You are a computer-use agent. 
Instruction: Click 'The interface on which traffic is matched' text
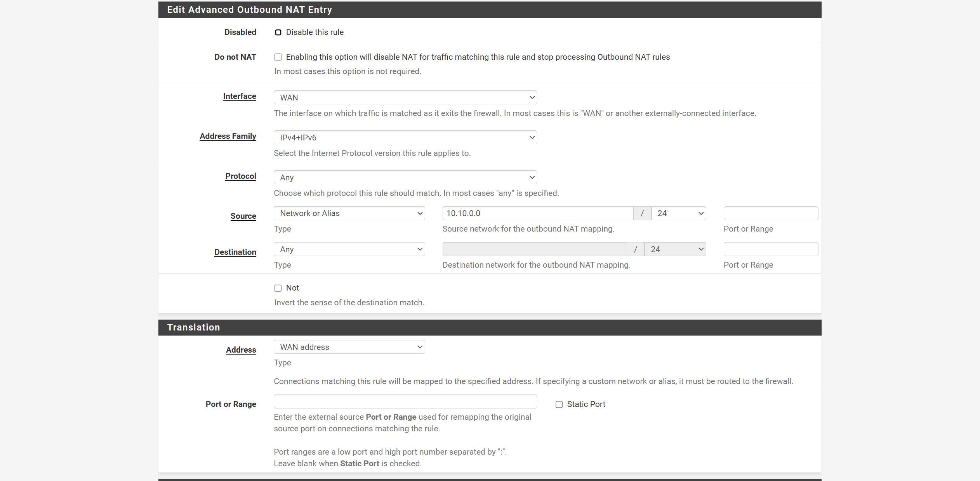515,113
